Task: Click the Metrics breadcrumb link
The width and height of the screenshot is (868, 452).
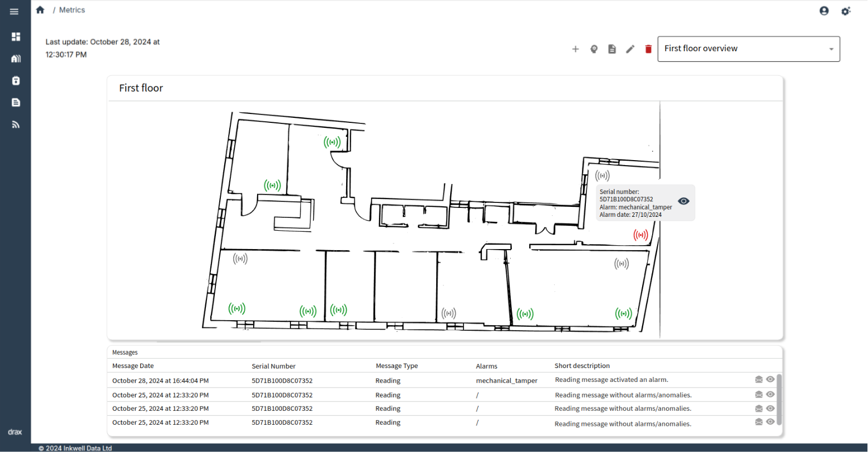Action: [x=72, y=9]
